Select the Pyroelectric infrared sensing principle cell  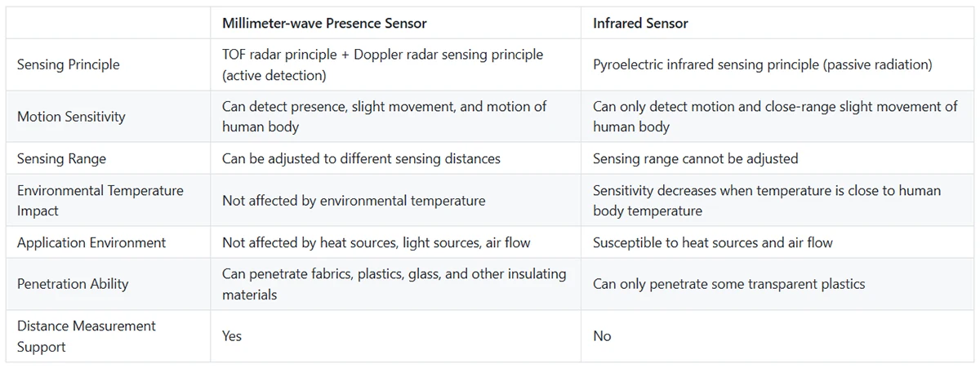click(762, 64)
